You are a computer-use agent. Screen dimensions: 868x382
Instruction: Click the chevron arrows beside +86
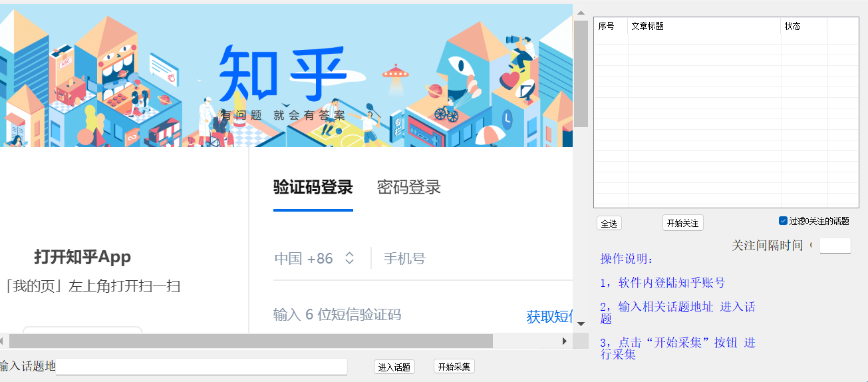tap(349, 258)
